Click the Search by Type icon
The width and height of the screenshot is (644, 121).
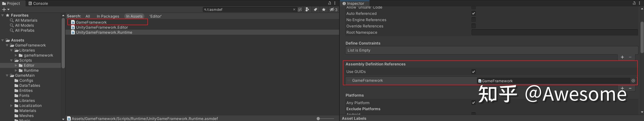coord(307,10)
